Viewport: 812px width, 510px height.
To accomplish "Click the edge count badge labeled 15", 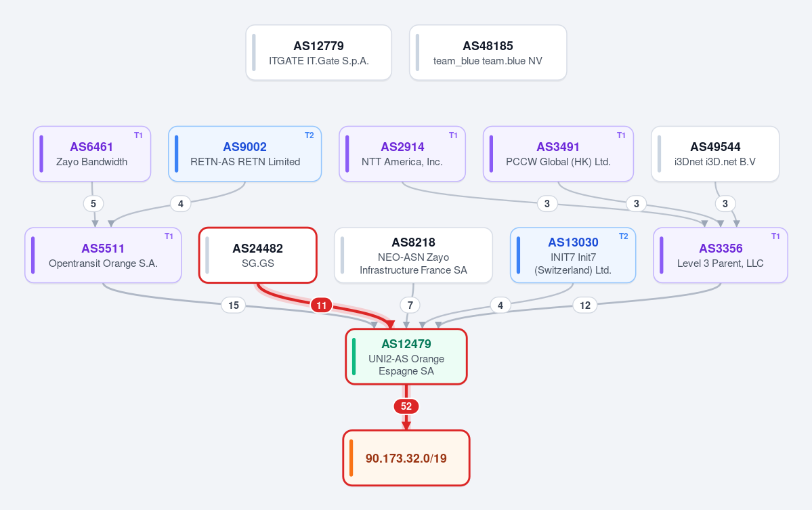I will pos(234,305).
